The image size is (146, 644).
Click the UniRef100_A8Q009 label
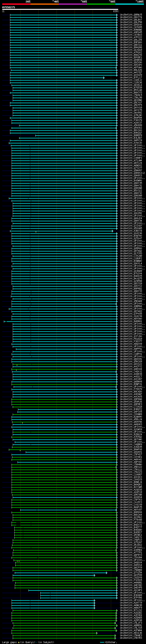[131, 344]
